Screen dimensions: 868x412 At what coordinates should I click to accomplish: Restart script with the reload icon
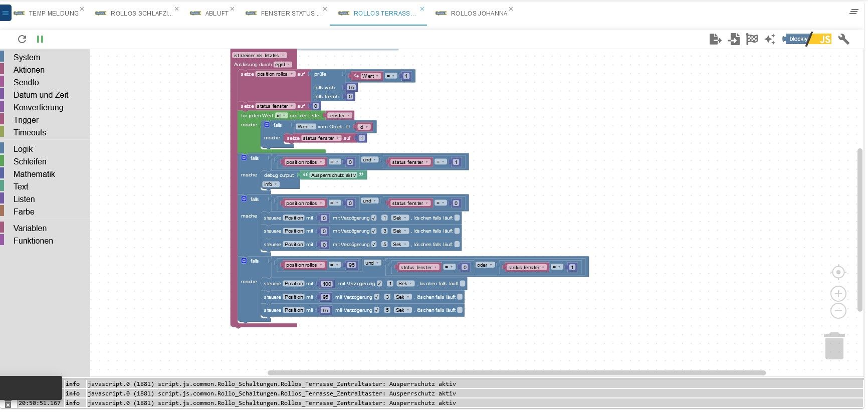(22, 39)
